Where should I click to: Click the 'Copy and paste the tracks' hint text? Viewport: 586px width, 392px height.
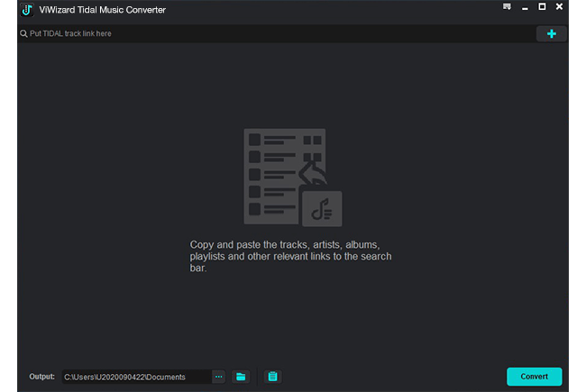click(x=292, y=256)
